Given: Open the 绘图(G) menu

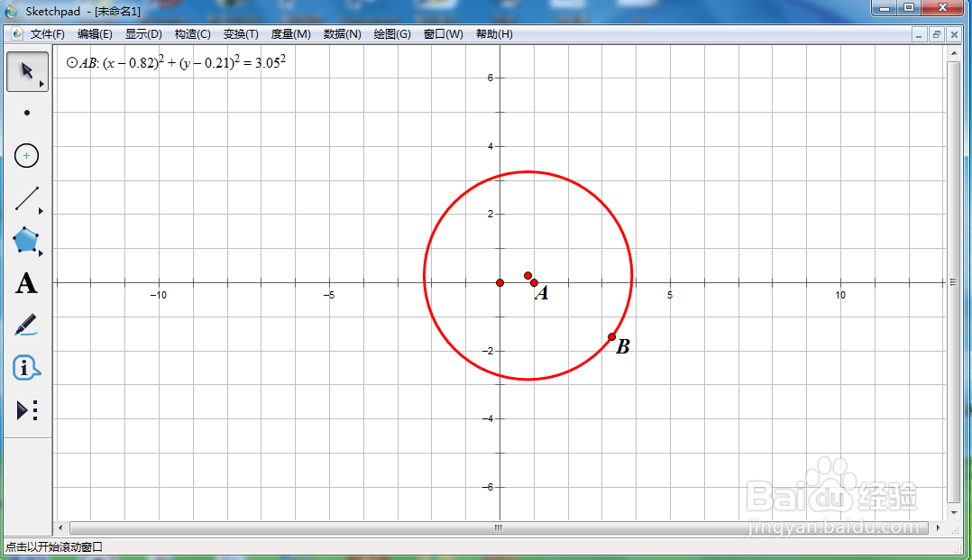Looking at the screenshot, I should click(392, 34).
